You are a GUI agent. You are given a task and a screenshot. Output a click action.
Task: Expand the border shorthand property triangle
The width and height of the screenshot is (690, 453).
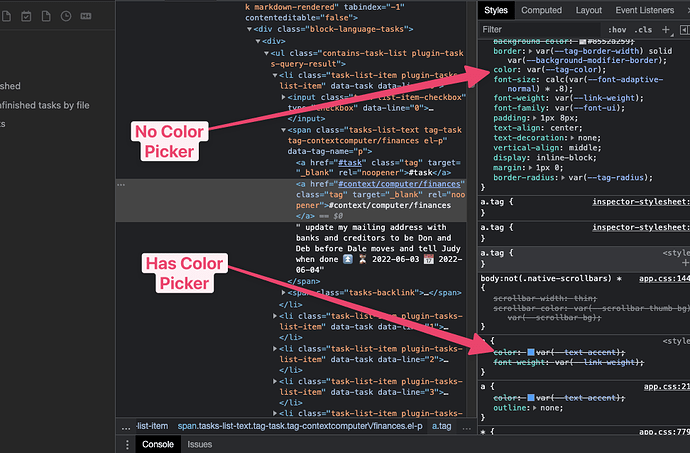click(531, 51)
